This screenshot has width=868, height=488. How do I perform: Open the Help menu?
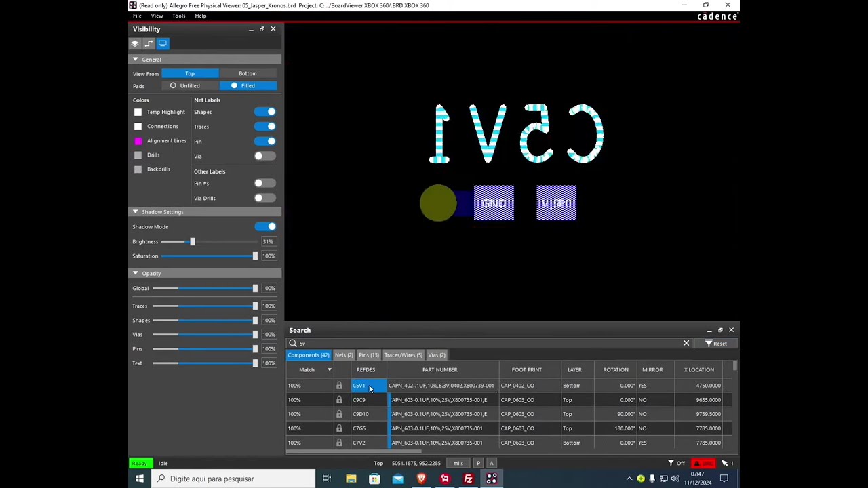(x=201, y=16)
